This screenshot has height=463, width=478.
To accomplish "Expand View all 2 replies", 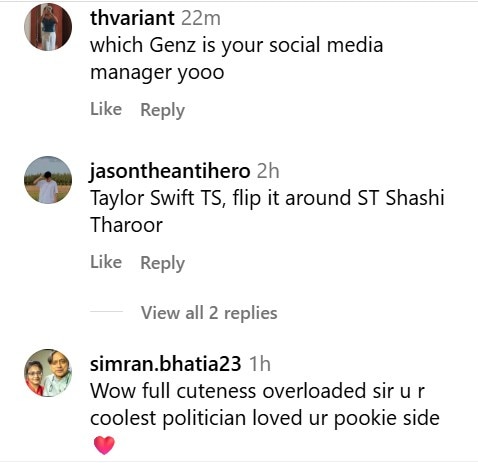I will tap(209, 313).
